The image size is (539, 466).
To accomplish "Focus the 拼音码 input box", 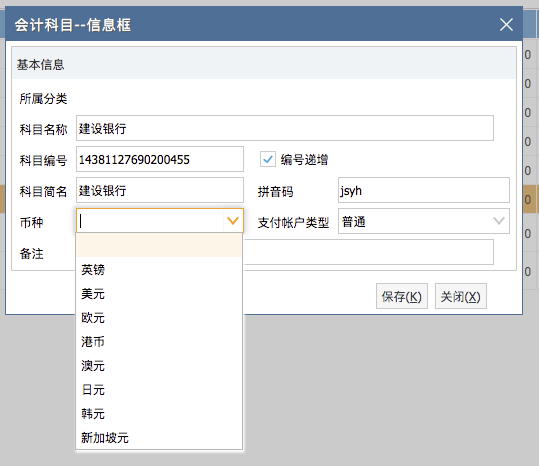I will click(x=424, y=190).
